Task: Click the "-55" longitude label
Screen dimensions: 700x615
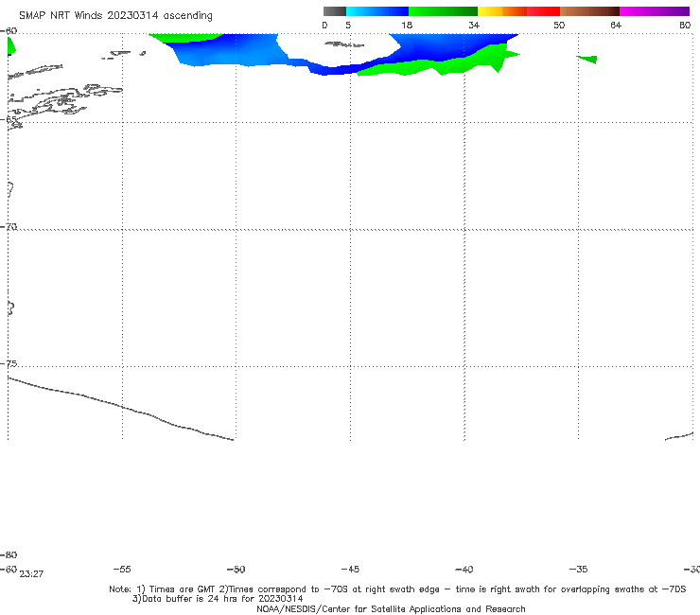Action: click(122, 569)
